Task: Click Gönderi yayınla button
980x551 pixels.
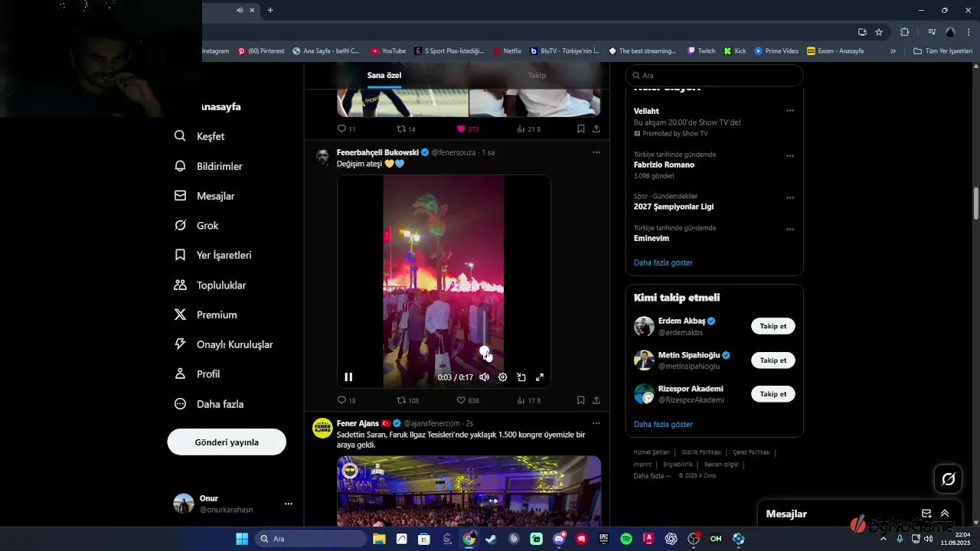Action: click(227, 442)
